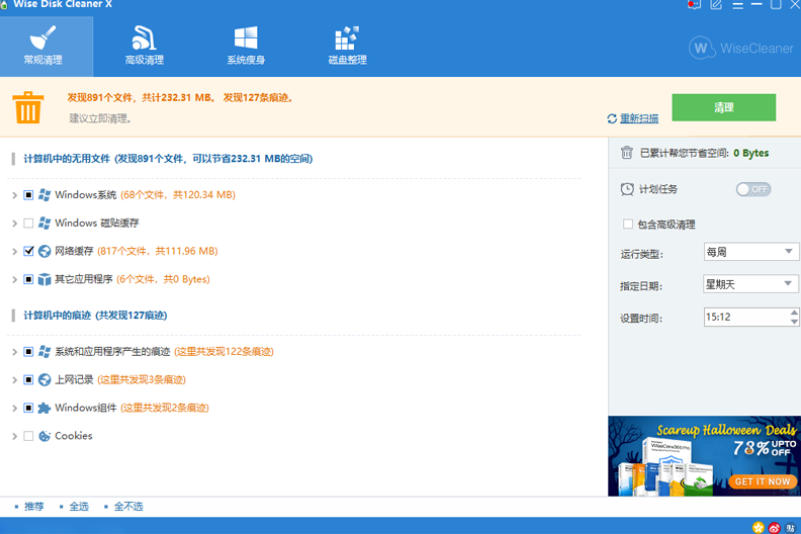Open the 高级清理 advanced cleaner tab
The width and height of the screenshot is (801, 534).
[x=144, y=47]
